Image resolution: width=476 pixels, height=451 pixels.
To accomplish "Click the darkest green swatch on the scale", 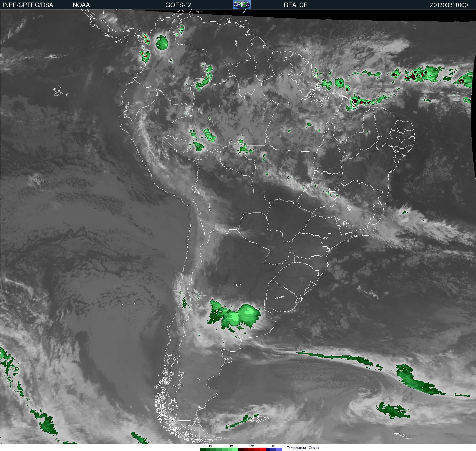I will tap(203, 449).
